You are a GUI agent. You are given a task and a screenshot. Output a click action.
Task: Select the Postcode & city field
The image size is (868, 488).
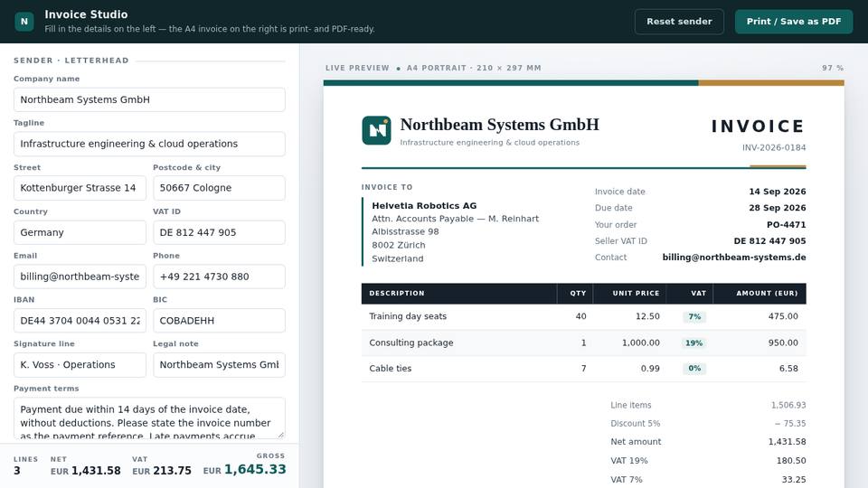219,188
